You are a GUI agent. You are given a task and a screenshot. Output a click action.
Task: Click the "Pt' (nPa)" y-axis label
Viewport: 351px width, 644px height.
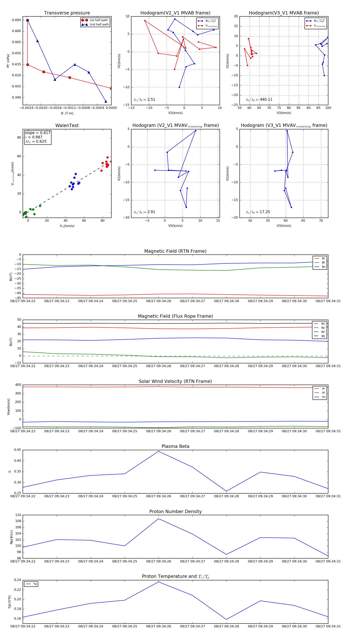pos(8,61)
